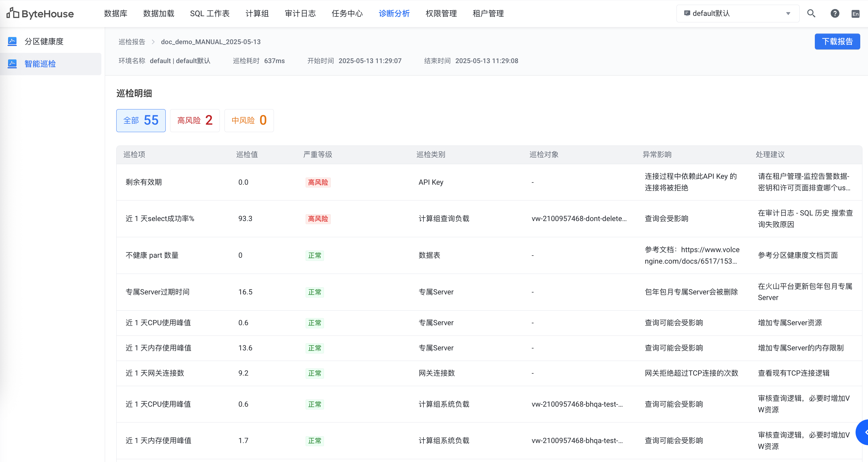This screenshot has width=868, height=462.
Task: Click the 93.3 value cell
Action: 245,219
